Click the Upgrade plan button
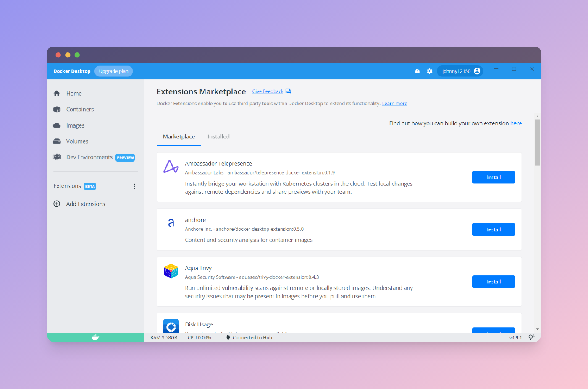The image size is (588, 389). coord(113,71)
